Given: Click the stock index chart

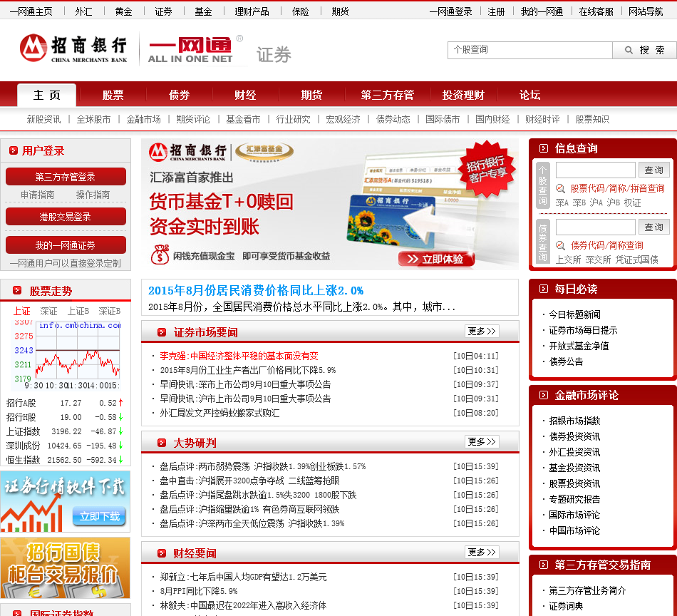Looking at the screenshot, I should click(66, 354).
